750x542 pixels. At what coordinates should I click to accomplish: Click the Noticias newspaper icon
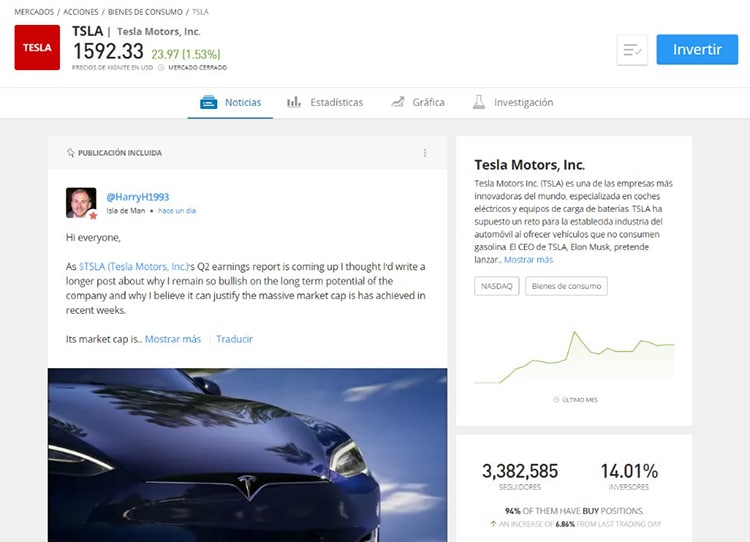pyautogui.click(x=209, y=102)
